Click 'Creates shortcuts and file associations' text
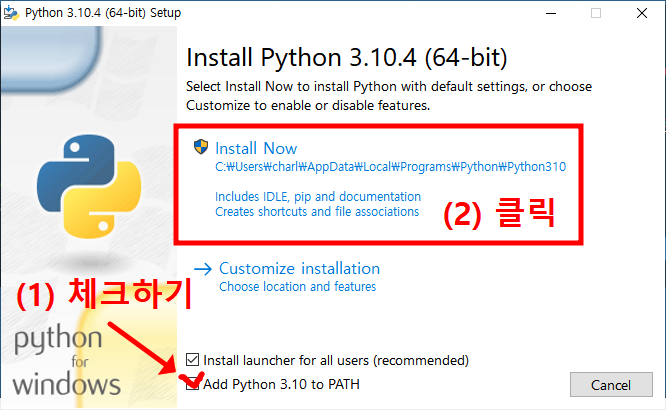Screen dimensions: 666x410 coord(317,212)
